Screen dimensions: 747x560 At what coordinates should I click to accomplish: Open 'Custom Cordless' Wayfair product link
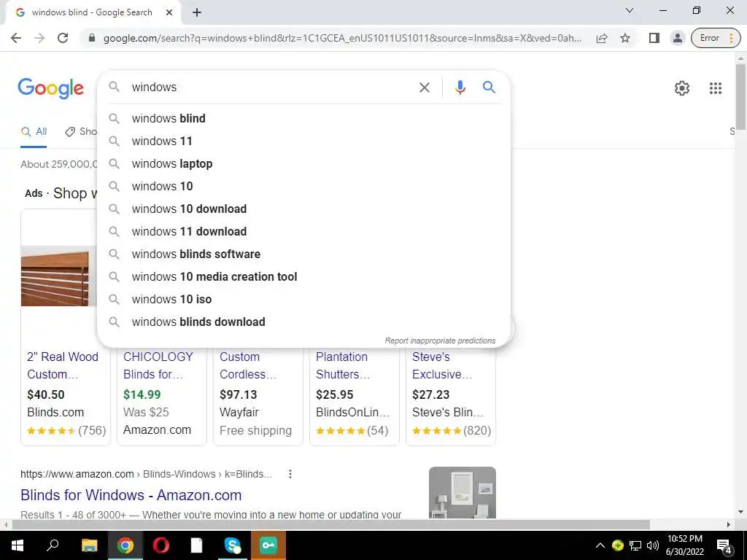248,365
